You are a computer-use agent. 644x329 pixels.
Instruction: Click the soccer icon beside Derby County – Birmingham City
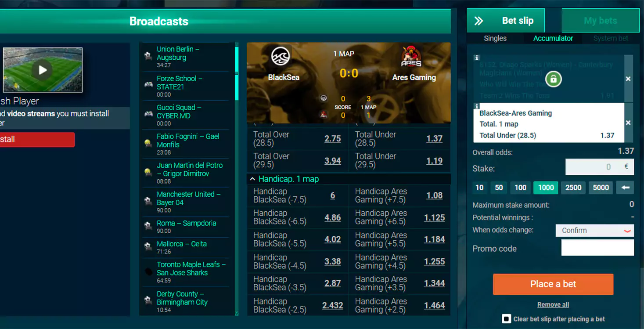[148, 300]
